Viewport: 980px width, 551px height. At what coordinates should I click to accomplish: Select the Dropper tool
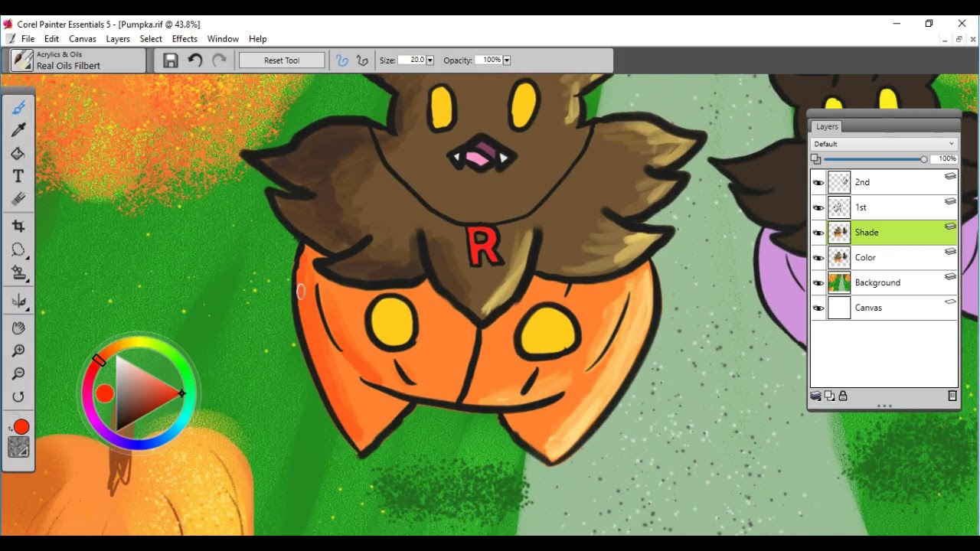pos(18,130)
